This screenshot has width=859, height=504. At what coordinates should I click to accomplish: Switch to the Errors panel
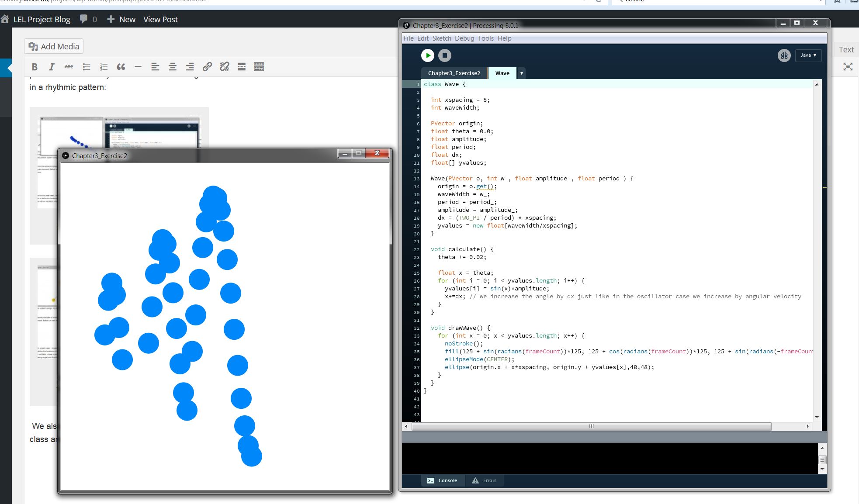pyautogui.click(x=484, y=480)
